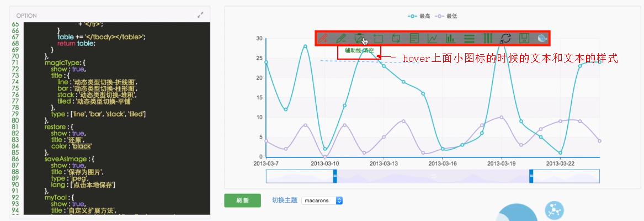Click the green 刷新 button
Image resolution: width=644 pixels, height=221 pixels.
pyautogui.click(x=242, y=201)
